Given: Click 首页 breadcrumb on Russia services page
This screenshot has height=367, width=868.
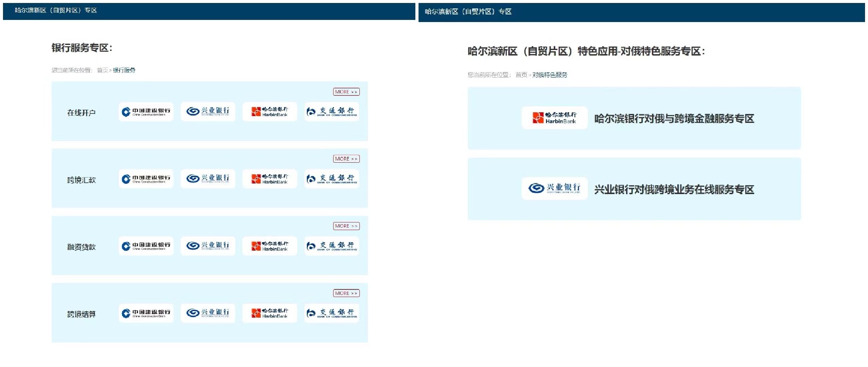Looking at the screenshot, I should click(x=521, y=75).
